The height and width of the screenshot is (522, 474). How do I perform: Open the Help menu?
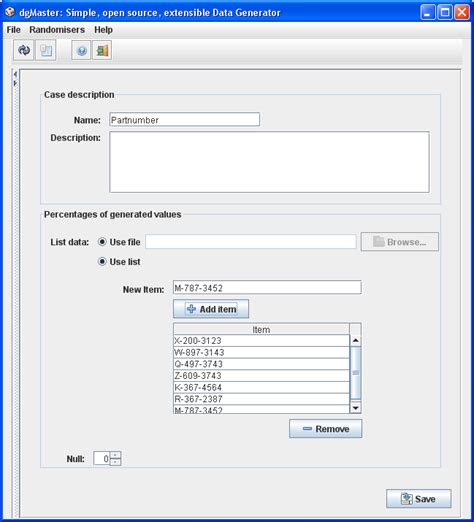click(103, 30)
